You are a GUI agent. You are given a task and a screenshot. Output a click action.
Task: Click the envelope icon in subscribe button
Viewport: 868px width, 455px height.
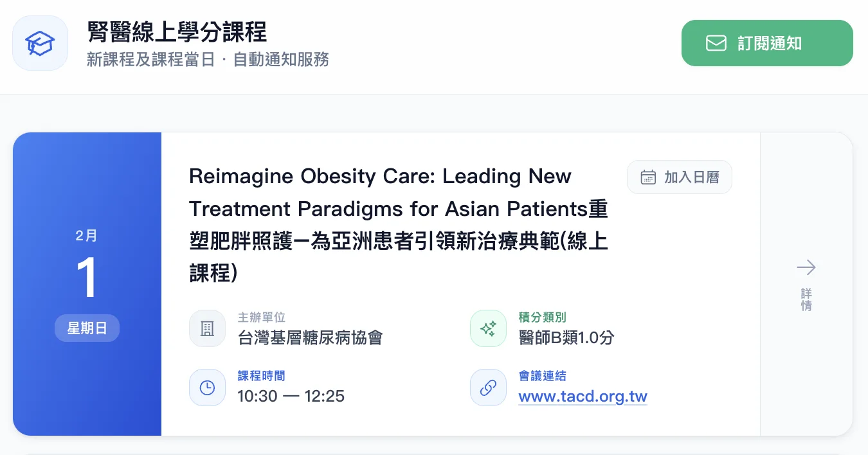716,43
